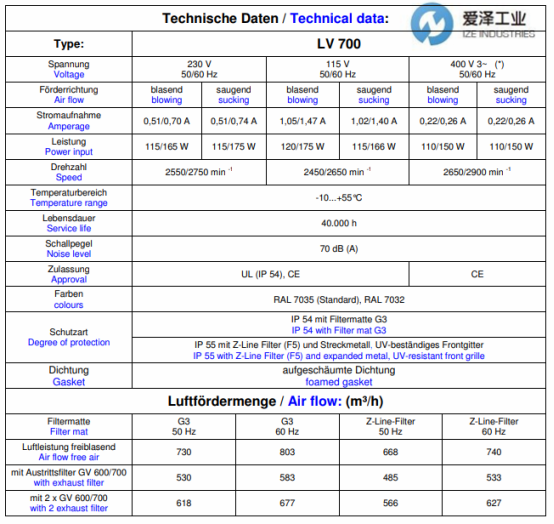The width and height of the screenshot is (554, 524).
Task: Click 'IP 55 with Z-Line Filter (F5)' line
Action: coord(338,356)
